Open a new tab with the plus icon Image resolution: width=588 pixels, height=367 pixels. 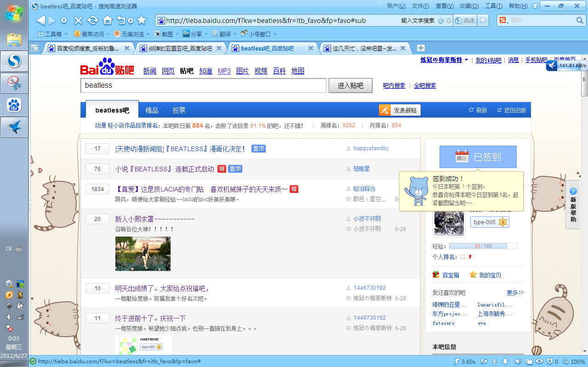tap(421, 48)
